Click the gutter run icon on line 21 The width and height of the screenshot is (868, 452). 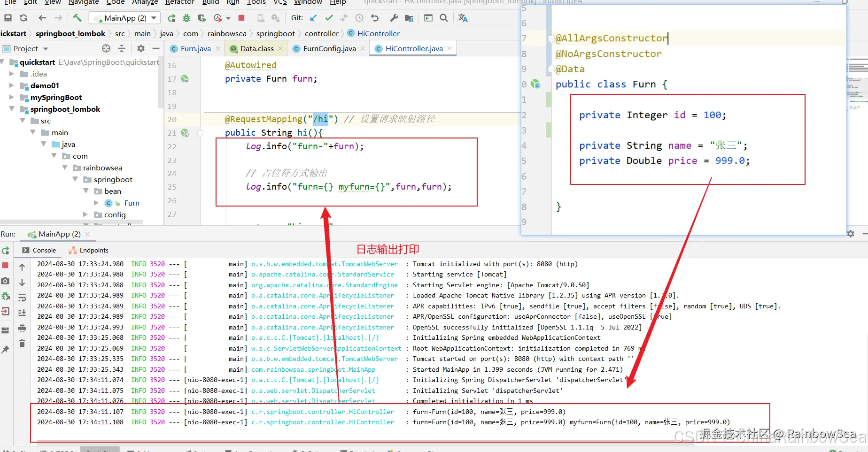pos(185,133)
